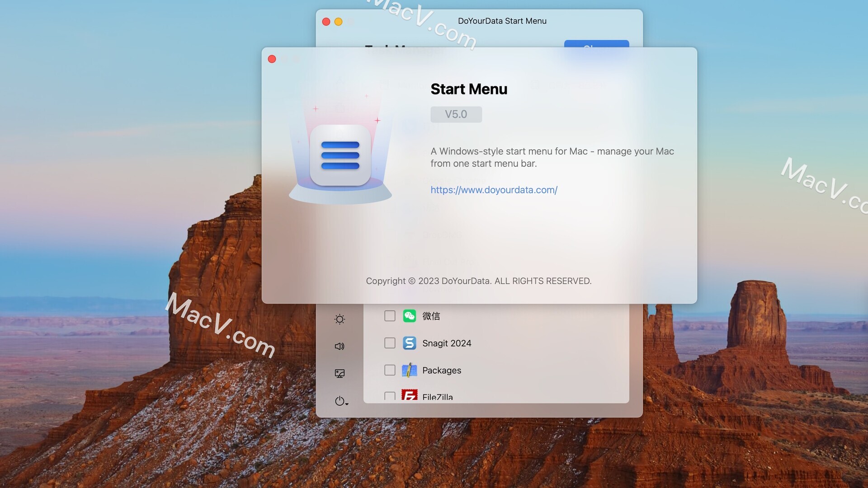This screenshot has height=488, width=868.
Task: Open the volume control speaker icon
Action: click(340, 347)
